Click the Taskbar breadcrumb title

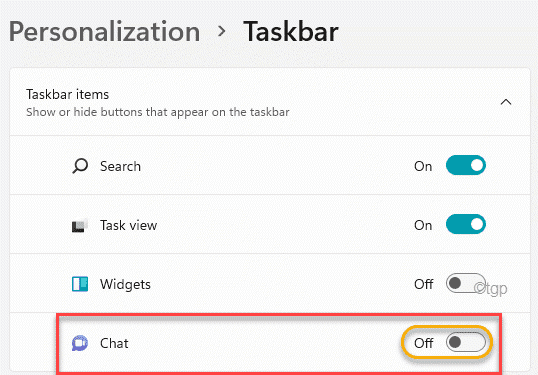point(291,32)
